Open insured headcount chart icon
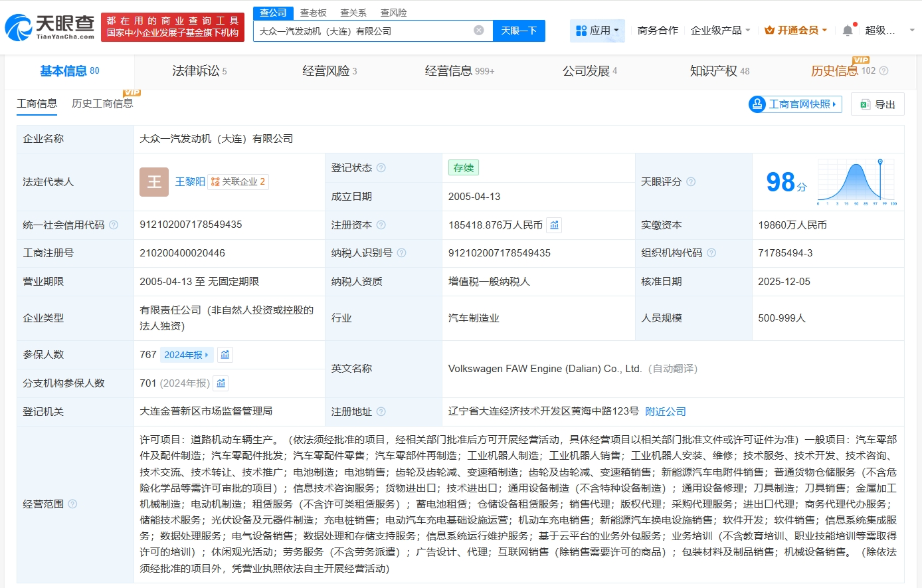The image size is (922, 588). 225,355
